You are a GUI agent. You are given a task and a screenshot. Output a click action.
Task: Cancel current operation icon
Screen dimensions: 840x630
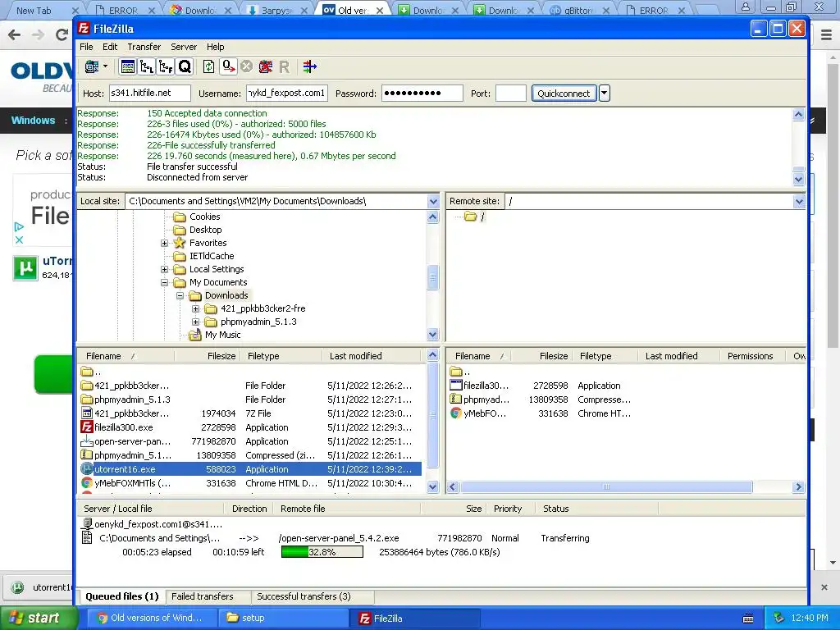click(246, 66)
